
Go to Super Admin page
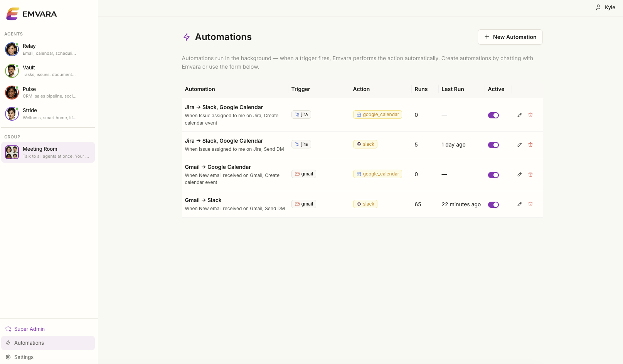(29, 329)
